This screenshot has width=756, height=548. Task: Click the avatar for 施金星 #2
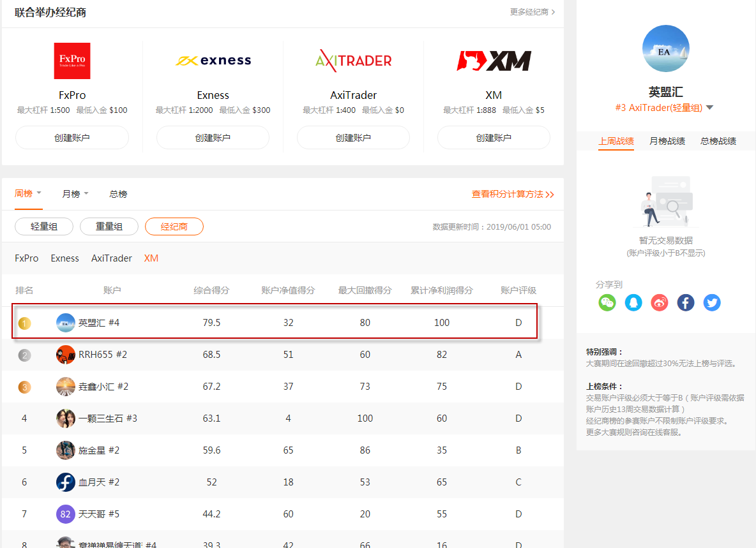(x=66, y=450)
